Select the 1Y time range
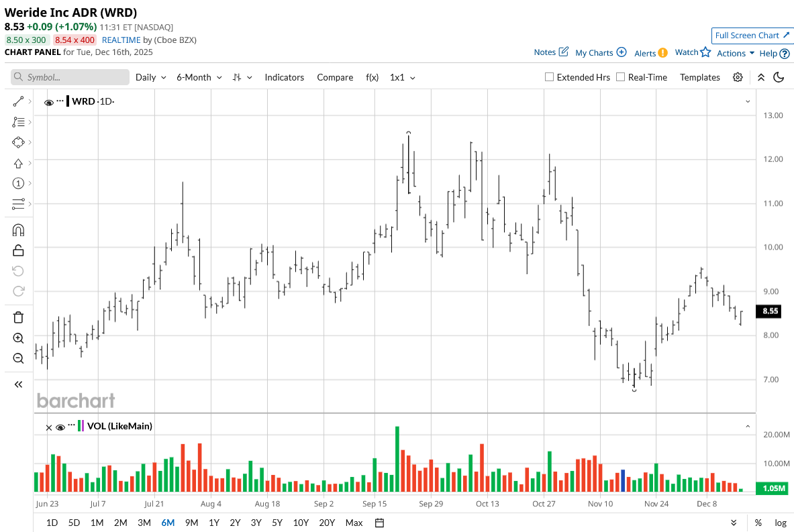794x532 pixels. pyautogui.click(x=214, y=523)
